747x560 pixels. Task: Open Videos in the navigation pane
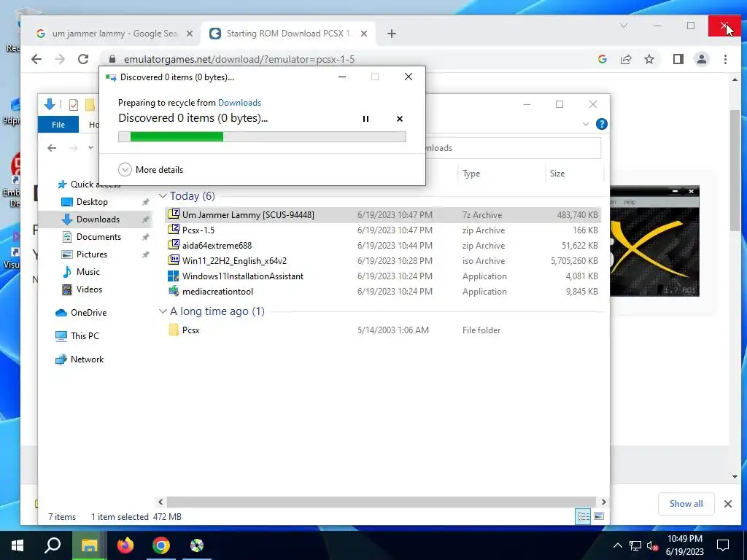[x=89, y=289]
